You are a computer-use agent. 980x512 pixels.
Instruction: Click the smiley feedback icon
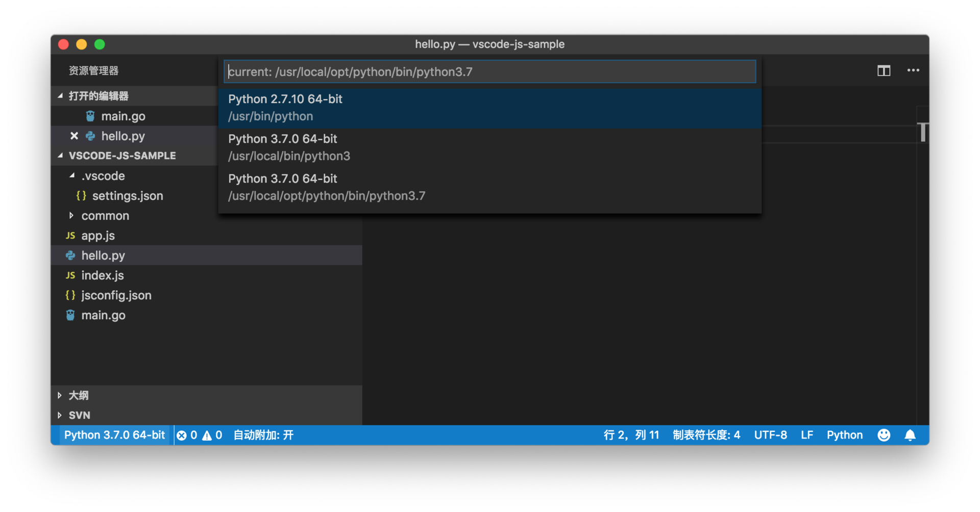tap(884, 435)
